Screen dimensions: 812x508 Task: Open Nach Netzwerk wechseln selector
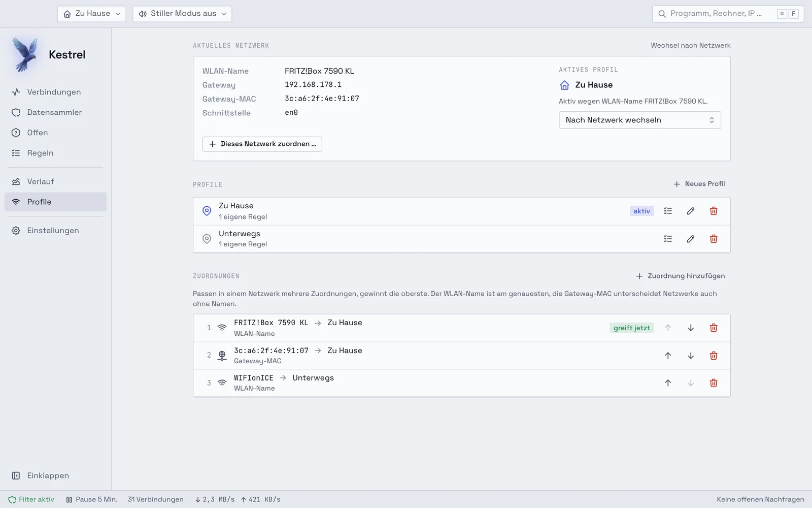pos(640,120)
